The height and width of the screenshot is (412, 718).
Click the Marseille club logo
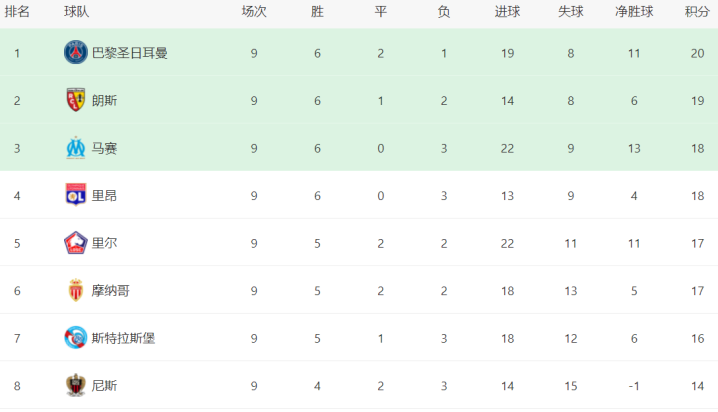click(76, 147)
